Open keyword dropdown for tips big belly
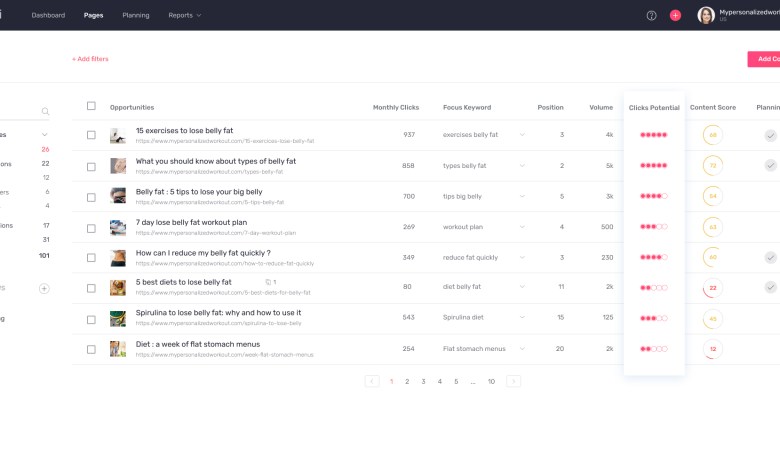Viewport: 780px width, 470px height. click(x=522, y=196)
